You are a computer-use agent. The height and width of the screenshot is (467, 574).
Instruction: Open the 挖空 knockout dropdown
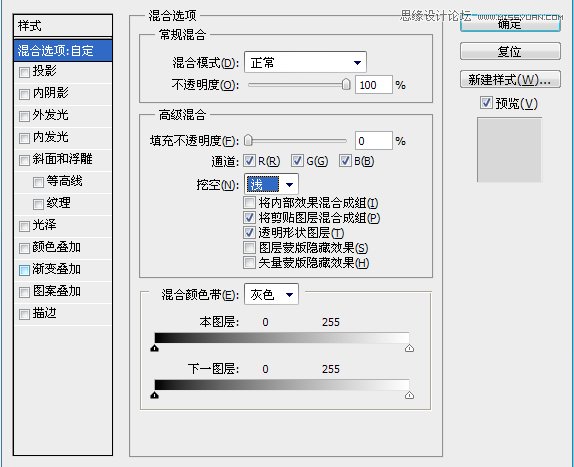[x=271, y=184]
